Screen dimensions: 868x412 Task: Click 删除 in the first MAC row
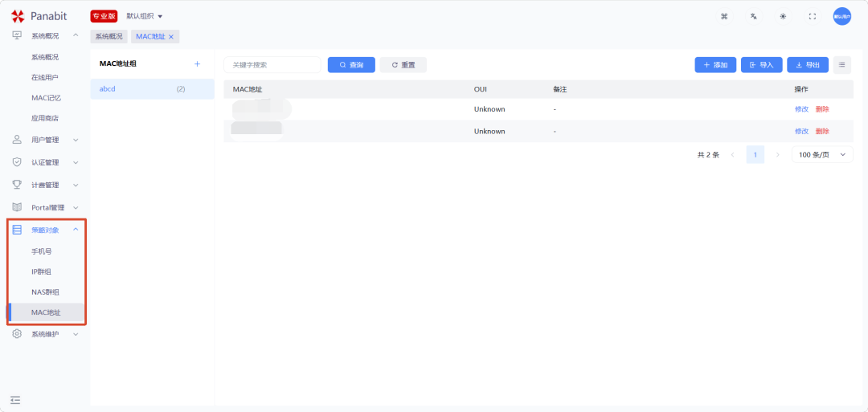(x=822, y=109)
